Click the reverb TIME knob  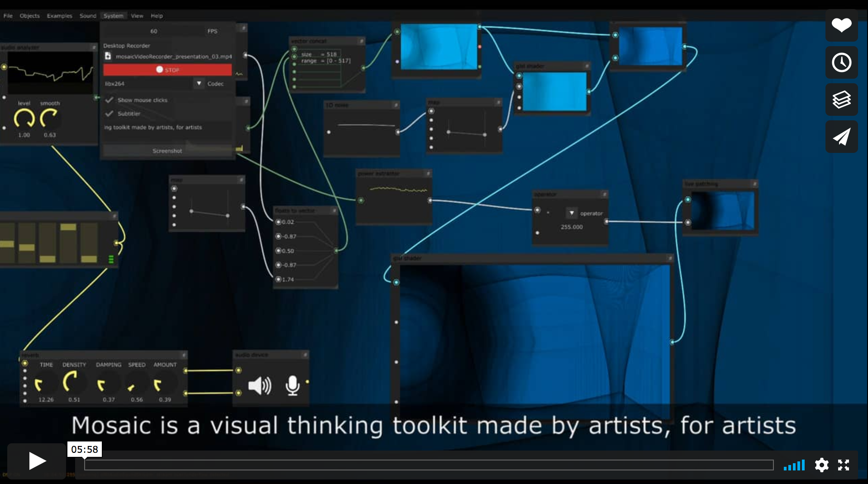click(x=46, y=383)
